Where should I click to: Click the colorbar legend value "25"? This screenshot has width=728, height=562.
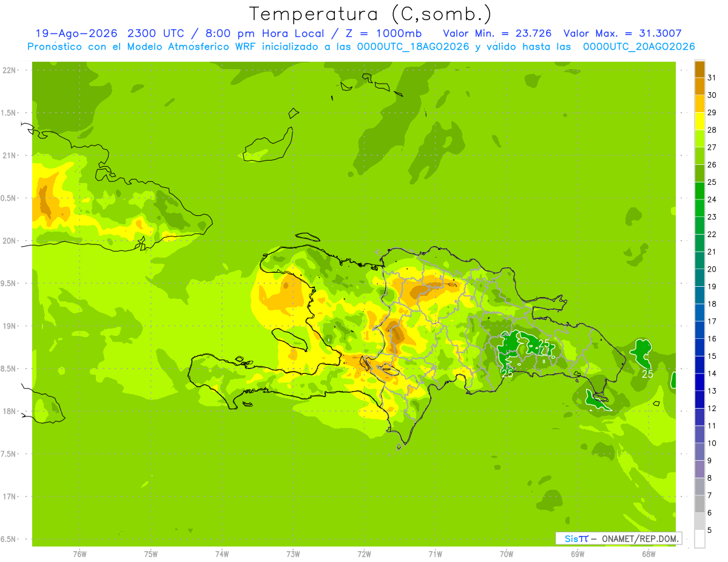coord(712,182)
